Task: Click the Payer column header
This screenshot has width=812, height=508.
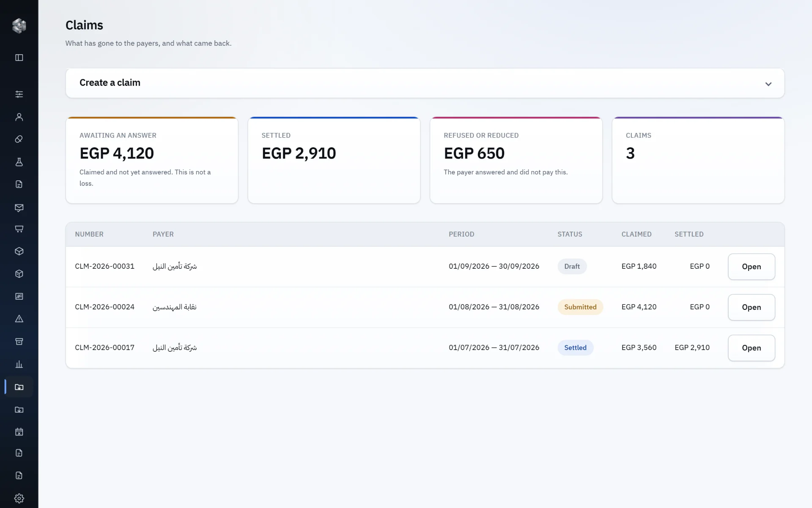Action: pyautogui.click(x=163, y=234)
